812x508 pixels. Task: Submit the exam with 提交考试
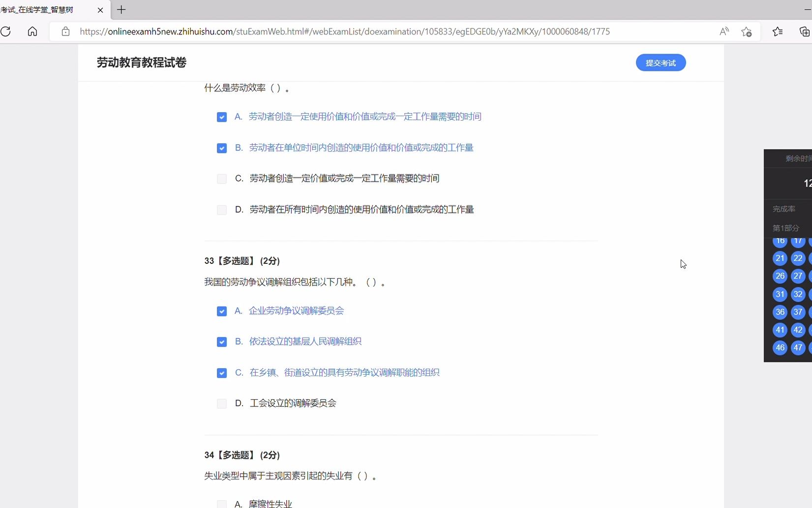[x=661, y=63]
